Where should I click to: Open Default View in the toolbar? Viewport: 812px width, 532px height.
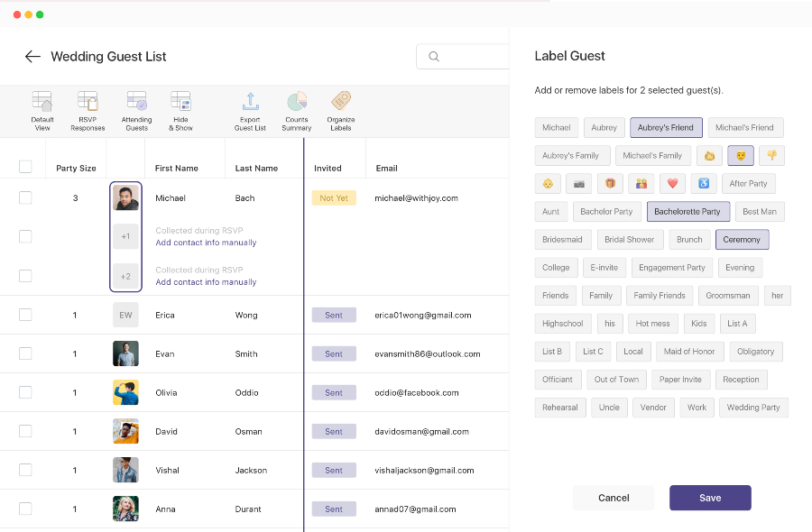tap(42, 111)
